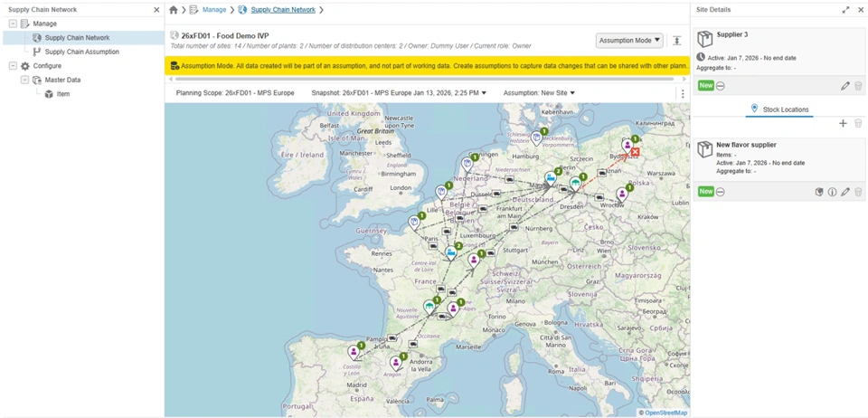This screenshot has height=418, width=868.
Task: Click the 26xFD01 - Food Demo IVP title
Action: tap(225, 36)
